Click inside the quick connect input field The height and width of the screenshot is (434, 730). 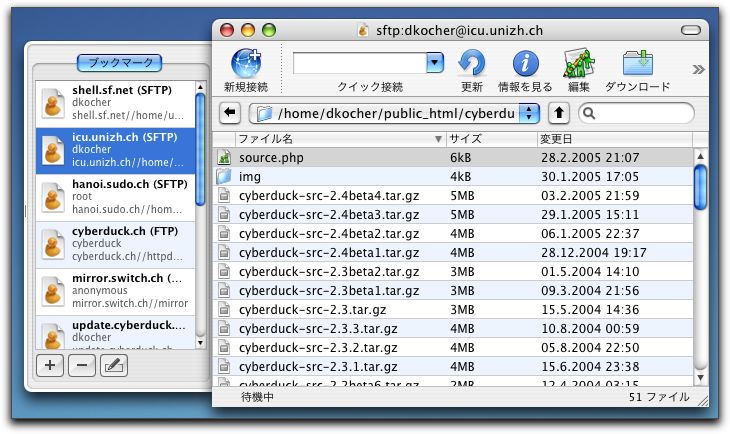(x=360, y=62)
